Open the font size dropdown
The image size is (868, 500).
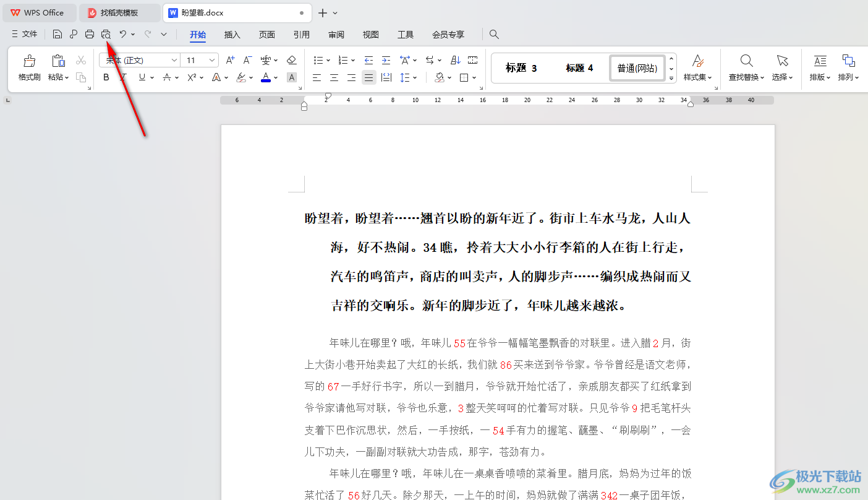(x=213, y=60)
